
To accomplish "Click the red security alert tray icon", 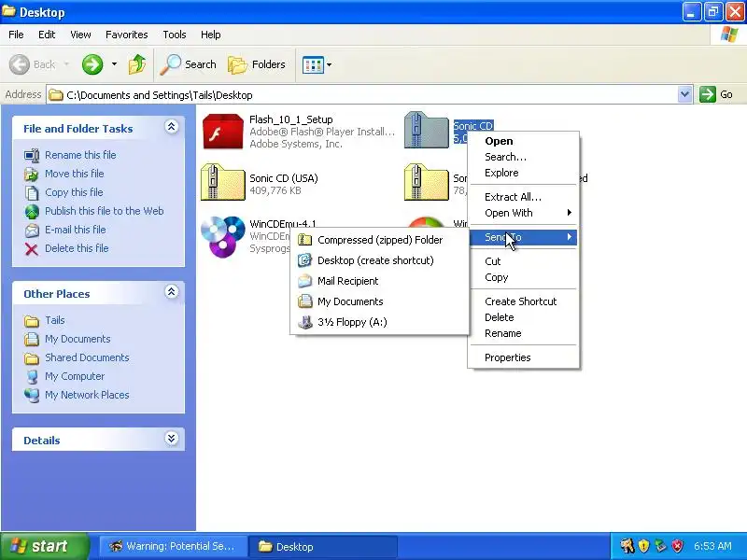I will click(678, 546).
